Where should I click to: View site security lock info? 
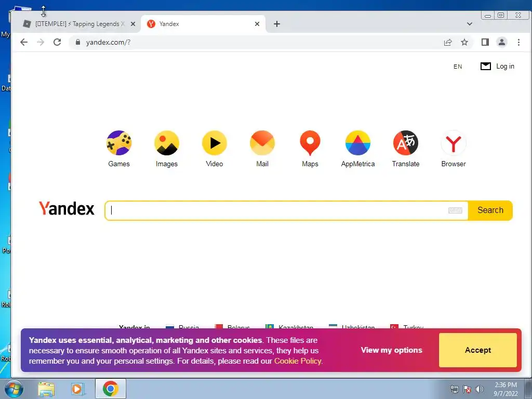click(78, 42)
